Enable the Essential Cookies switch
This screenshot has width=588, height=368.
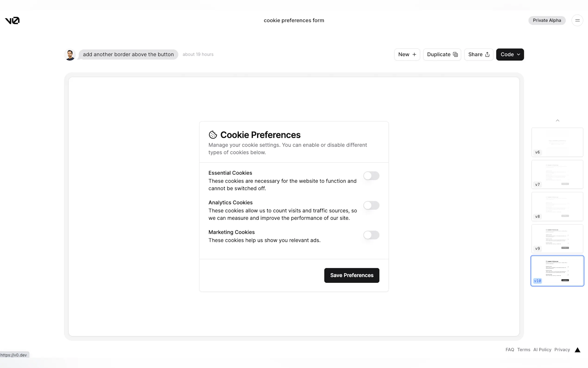371,176
